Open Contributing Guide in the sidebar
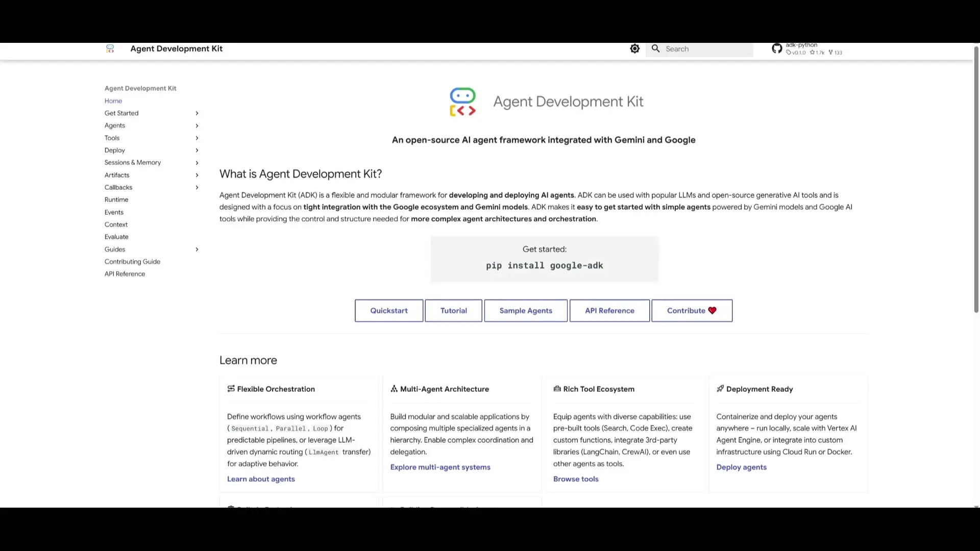Image resolution: width=980 pixels, height=551 pixels. click(x=132, y=262)
